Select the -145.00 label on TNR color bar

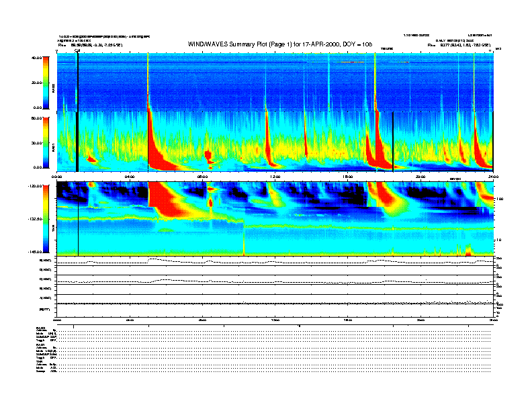tap(35, 252)
